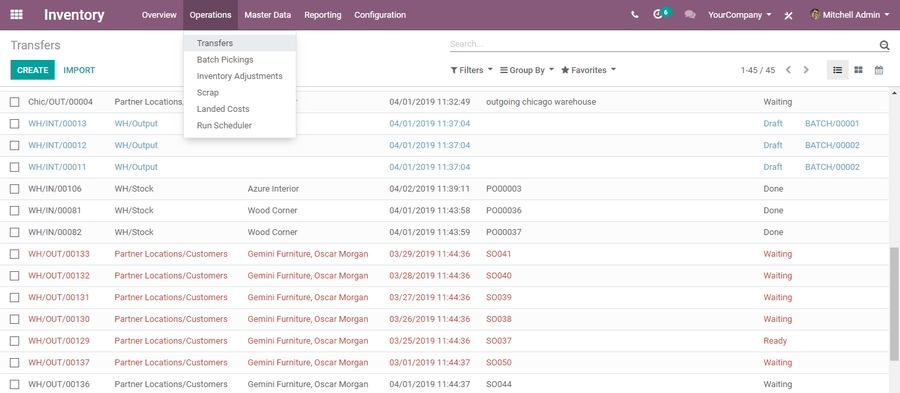Tick checkbox for WH/OUT/00137
Screen dimensions: 900x393
tap(14, 363)
